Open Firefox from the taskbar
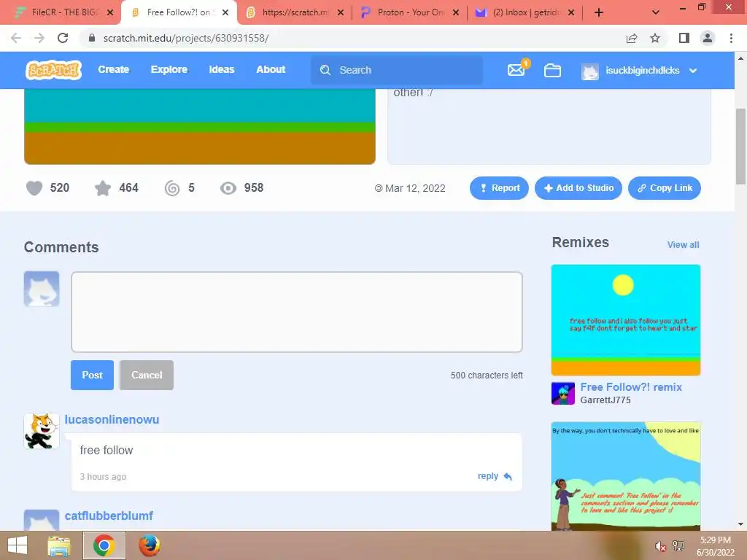 149,545
